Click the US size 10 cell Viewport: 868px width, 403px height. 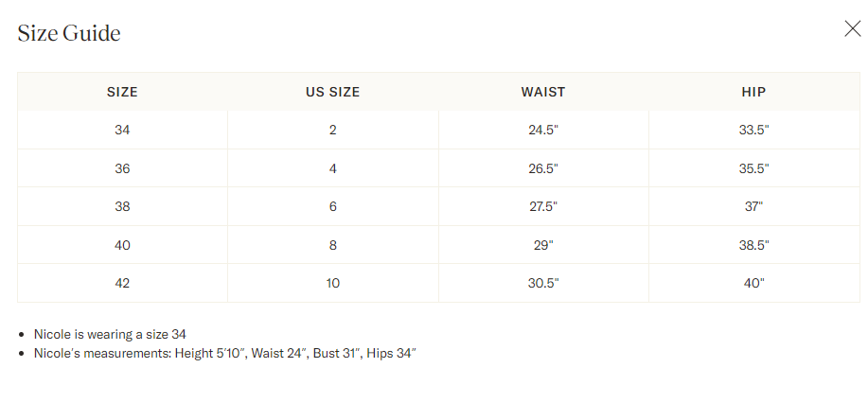332,283
